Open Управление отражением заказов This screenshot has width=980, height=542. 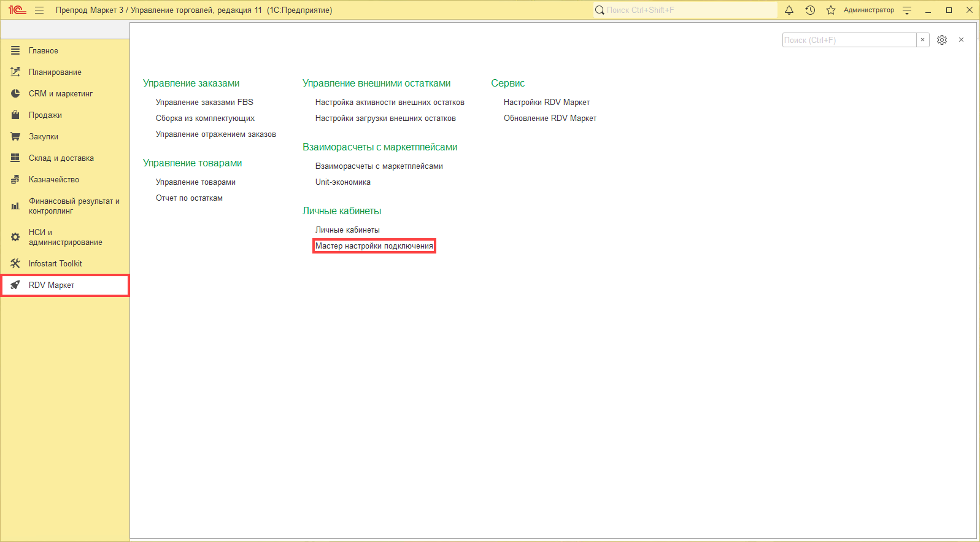point(216,134)
